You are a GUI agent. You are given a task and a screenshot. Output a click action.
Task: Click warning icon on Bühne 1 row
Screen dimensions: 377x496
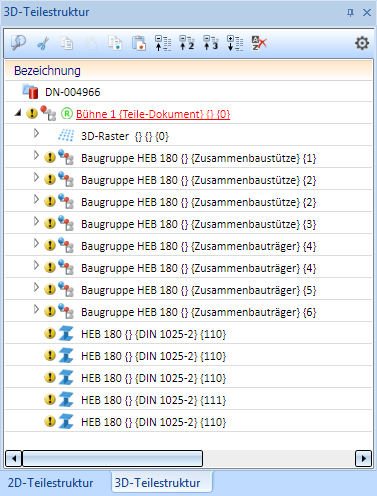[32, 113]
